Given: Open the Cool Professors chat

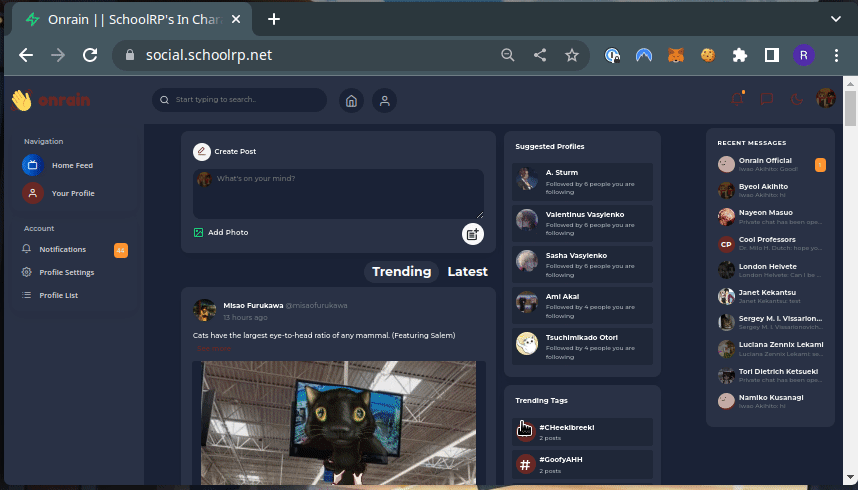Looking at the screenshot, I should [x=770, y=243].
